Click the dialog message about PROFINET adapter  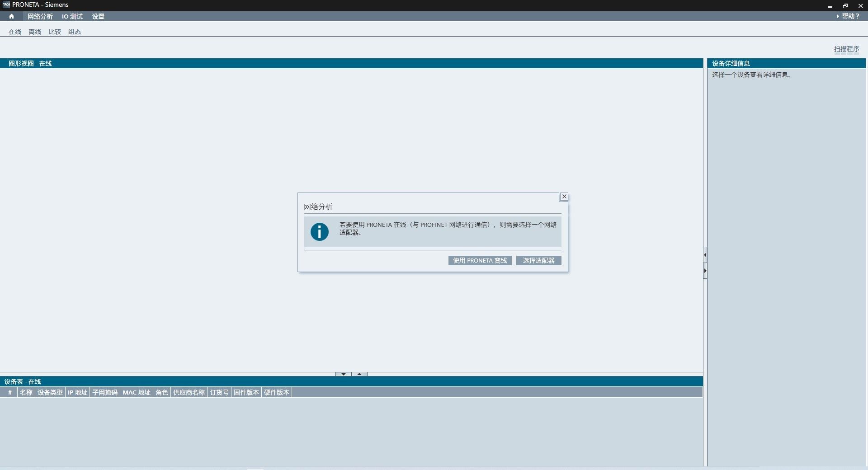point(448,228)
